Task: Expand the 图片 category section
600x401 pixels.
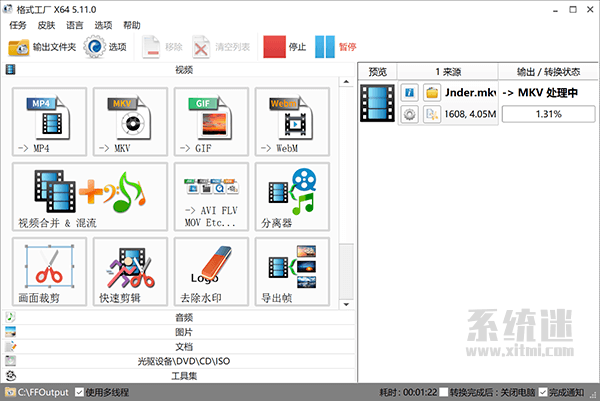Action: click(x=183, y=332)
